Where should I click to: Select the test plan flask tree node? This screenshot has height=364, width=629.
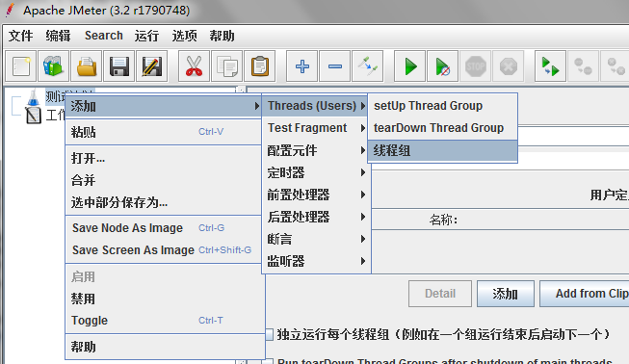pyautogui.click(x=34, y=97)
